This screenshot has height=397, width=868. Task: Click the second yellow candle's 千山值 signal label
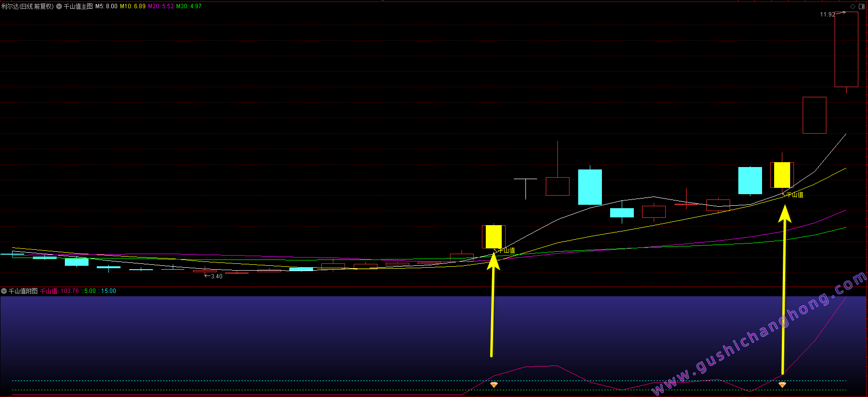(795, 195)
